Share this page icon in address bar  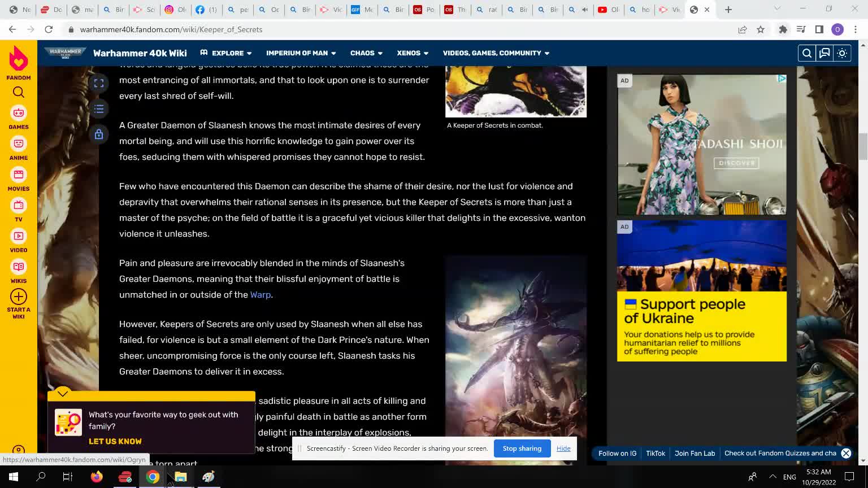click(x=743, y=29)
